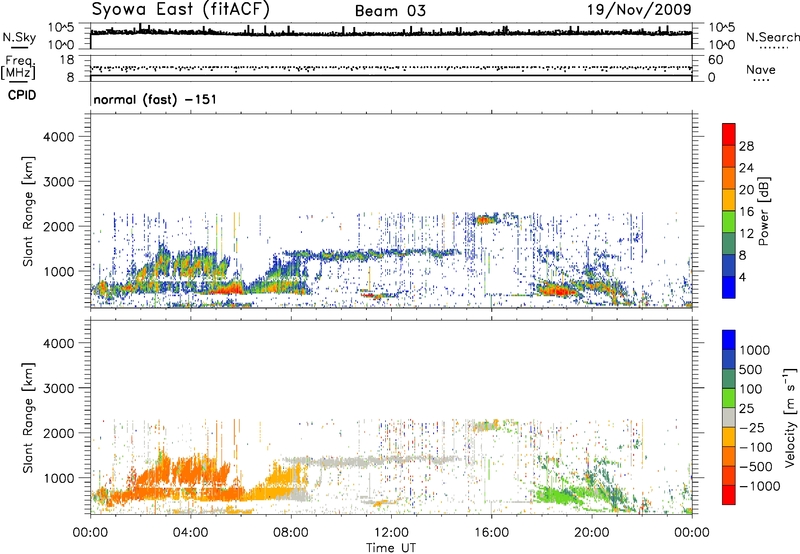Pick the light green 12–16 dB colorbar segment
The width and height of the screenshot is (800, 554).
click(729, 222)
